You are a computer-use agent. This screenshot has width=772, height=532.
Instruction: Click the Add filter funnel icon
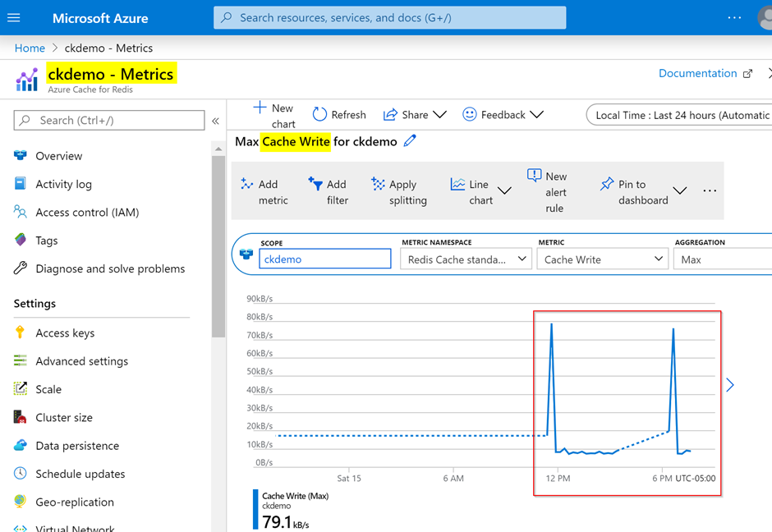(315, 184)
